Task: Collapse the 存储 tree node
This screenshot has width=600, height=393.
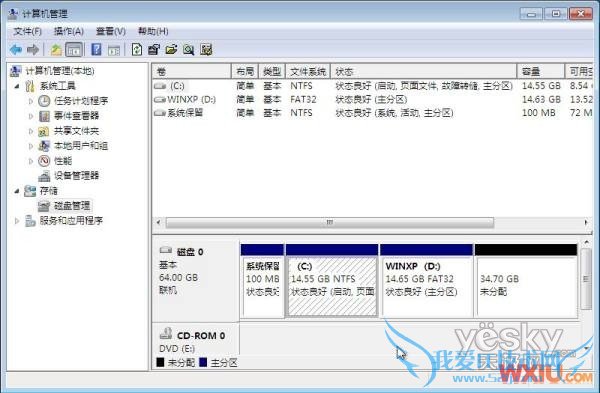Action: tap(17, 191)
